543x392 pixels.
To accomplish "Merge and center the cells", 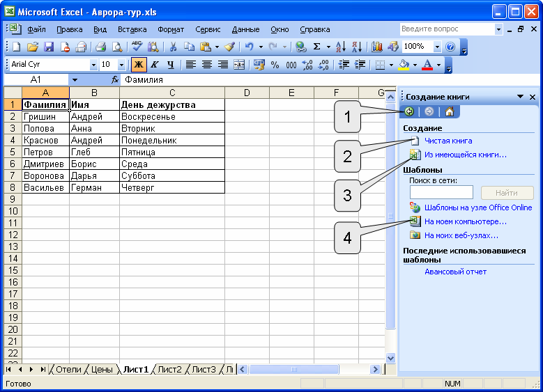I will [239, 64].
